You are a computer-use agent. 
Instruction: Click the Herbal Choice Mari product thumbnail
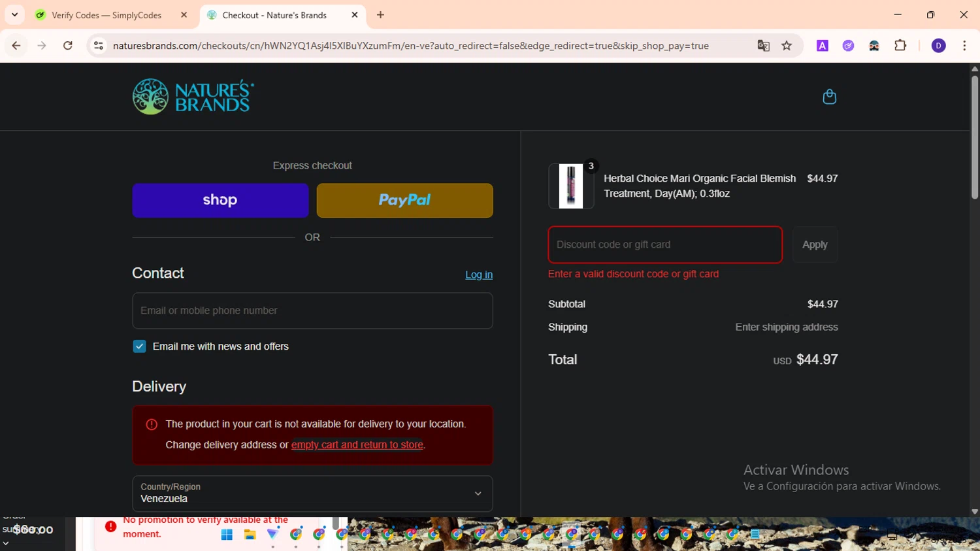coord(571,186)
